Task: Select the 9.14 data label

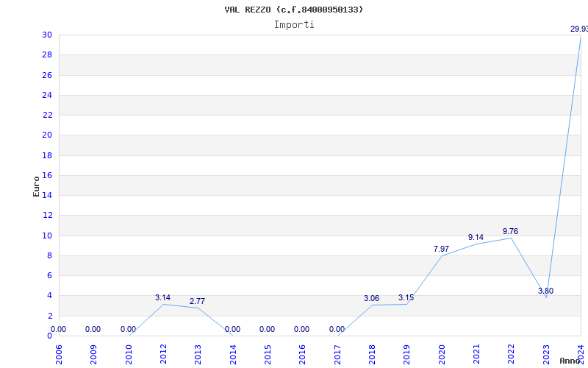Action: pos(476,237)
